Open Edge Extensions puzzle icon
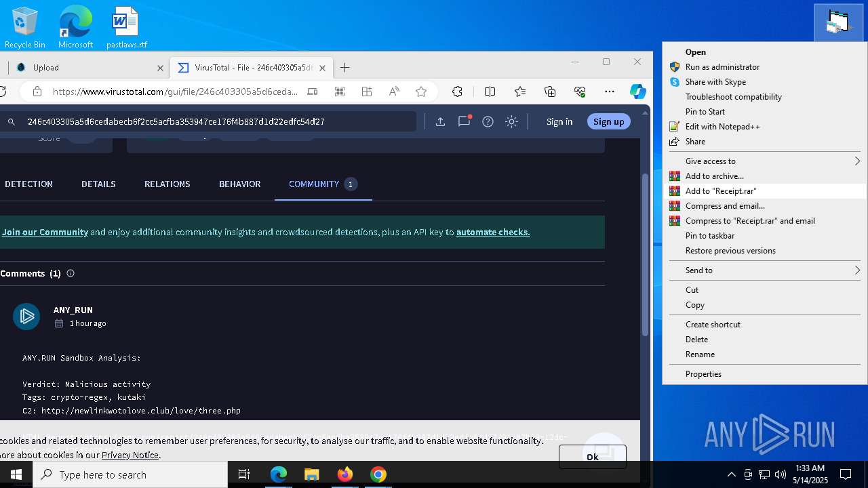Viewport: 868px width, 488px height. click(x=457, y=91)
